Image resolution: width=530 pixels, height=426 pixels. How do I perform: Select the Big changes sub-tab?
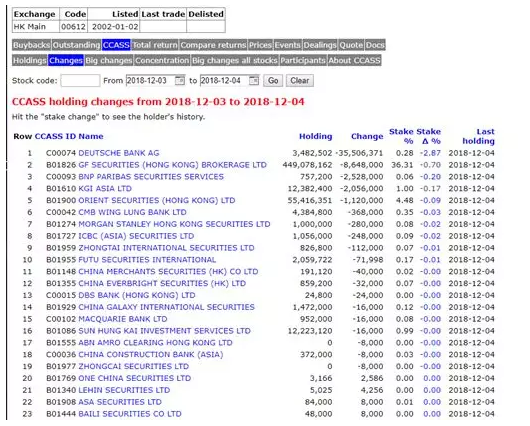coord(109,61)
